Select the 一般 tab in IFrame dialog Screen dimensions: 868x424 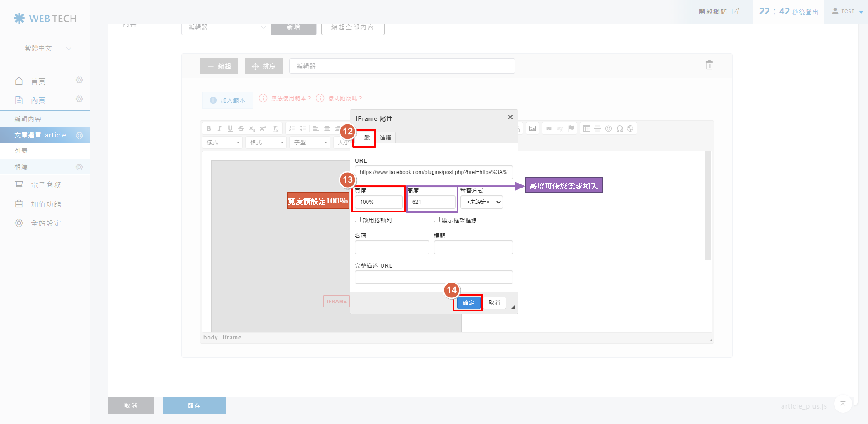click(364, 137)
